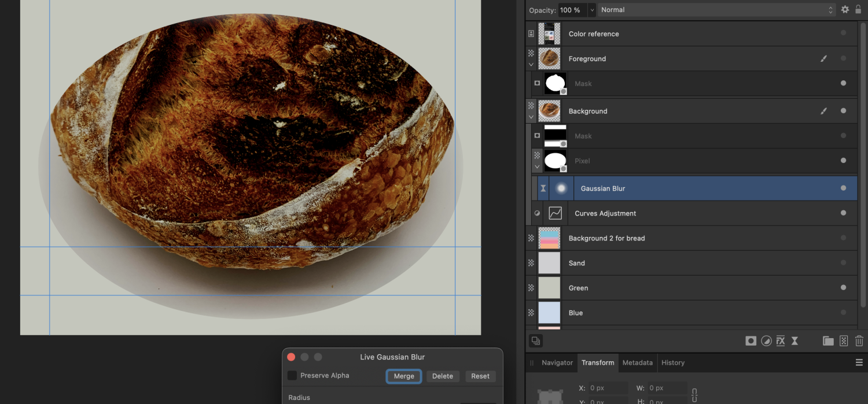Click Merge in the Live Gaussian Blur dialog
Image resolution: width=868 pixels, height=404 pixels.
403,376
